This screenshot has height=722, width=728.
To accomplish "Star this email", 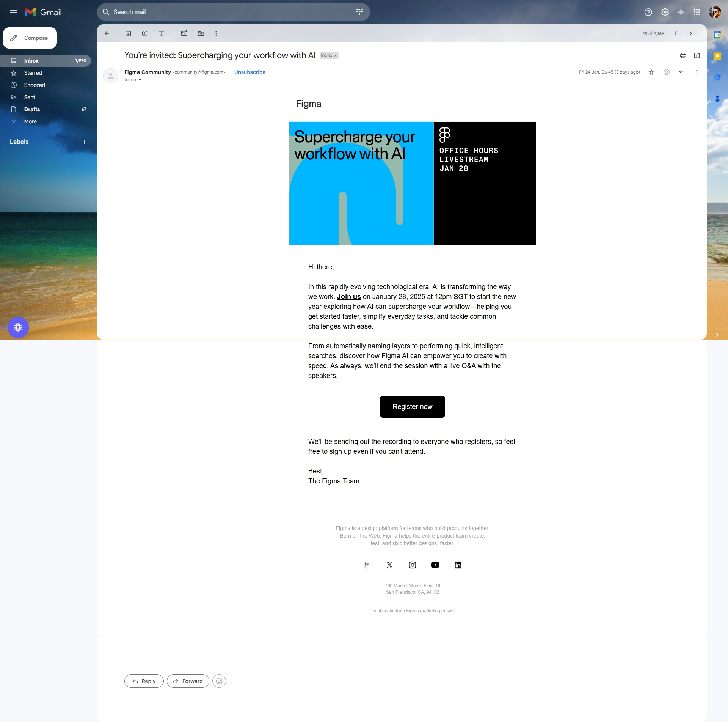I will point(651,72).
